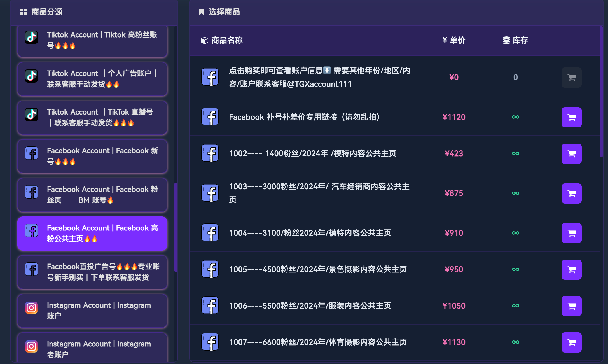The height and width of the screenshot is (364, 608).
Task: Open Instagram 老账户 category
Action: 92,349
